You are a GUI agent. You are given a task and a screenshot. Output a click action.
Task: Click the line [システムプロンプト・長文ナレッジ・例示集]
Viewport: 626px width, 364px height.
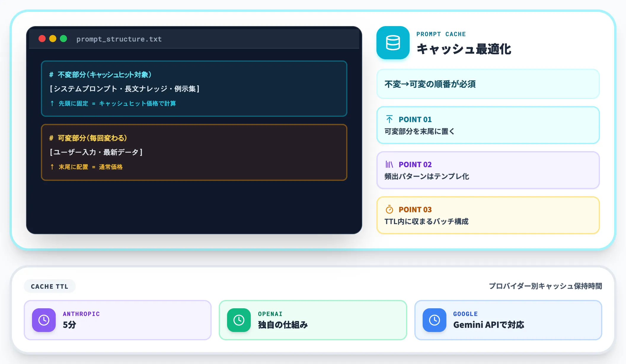(x=124, y=89)
